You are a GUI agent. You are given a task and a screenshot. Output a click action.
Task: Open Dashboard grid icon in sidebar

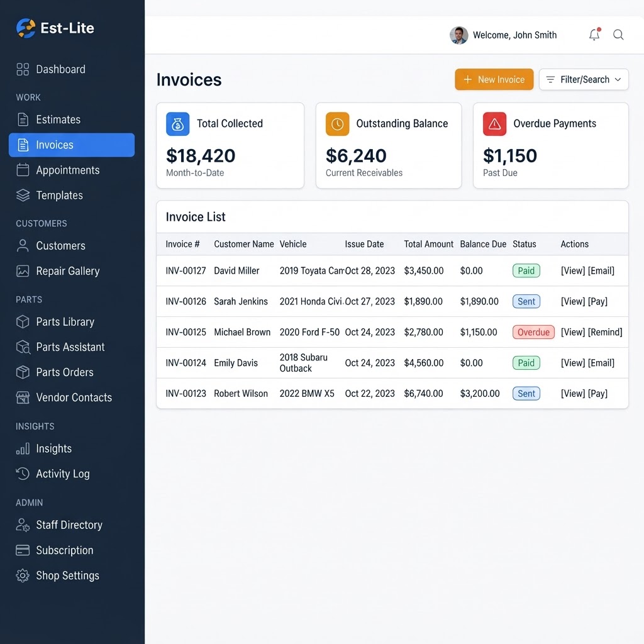click(x=23, y=69)
